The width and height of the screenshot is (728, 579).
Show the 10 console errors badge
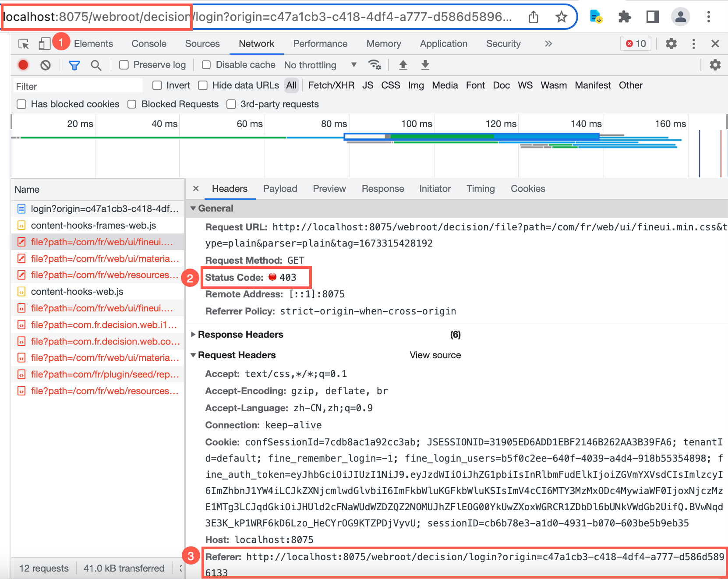pyautogui.click(x=636, y=43)
